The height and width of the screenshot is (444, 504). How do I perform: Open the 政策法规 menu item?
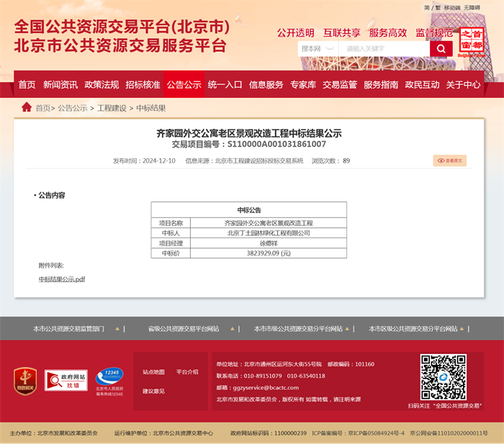tap(102, 84)
